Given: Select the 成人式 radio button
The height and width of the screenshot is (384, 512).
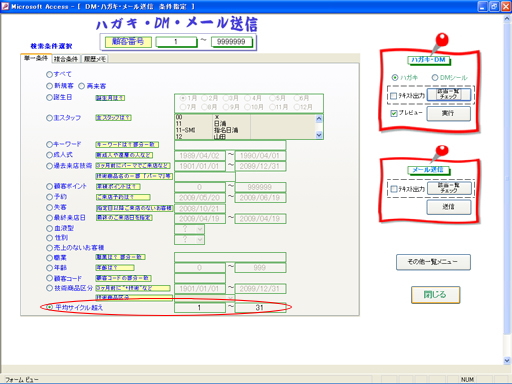Looking at the screenshot, I should pyautogui.click(x=49, y=155).
